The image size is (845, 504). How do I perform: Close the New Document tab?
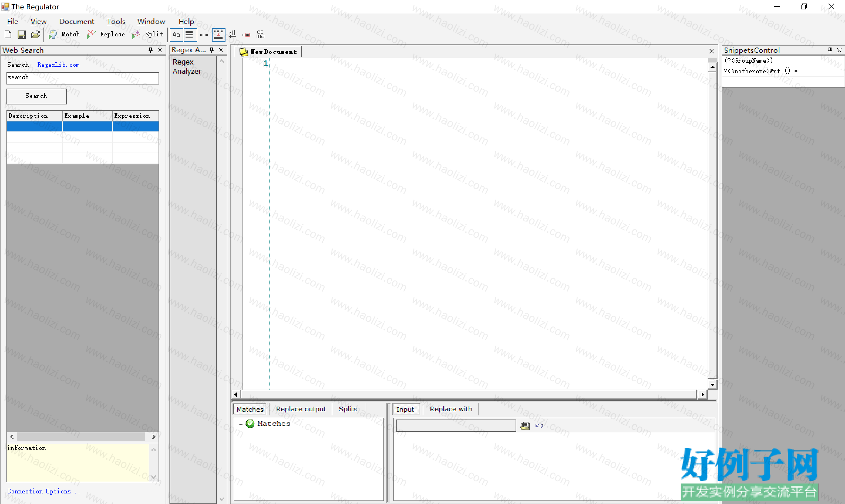[x=712, y=51]
